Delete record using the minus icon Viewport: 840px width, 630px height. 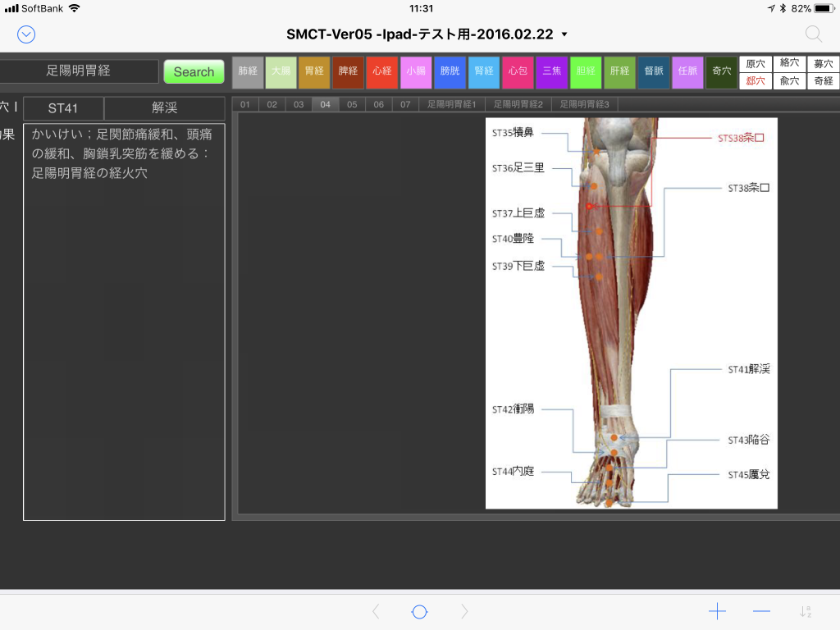761,611
